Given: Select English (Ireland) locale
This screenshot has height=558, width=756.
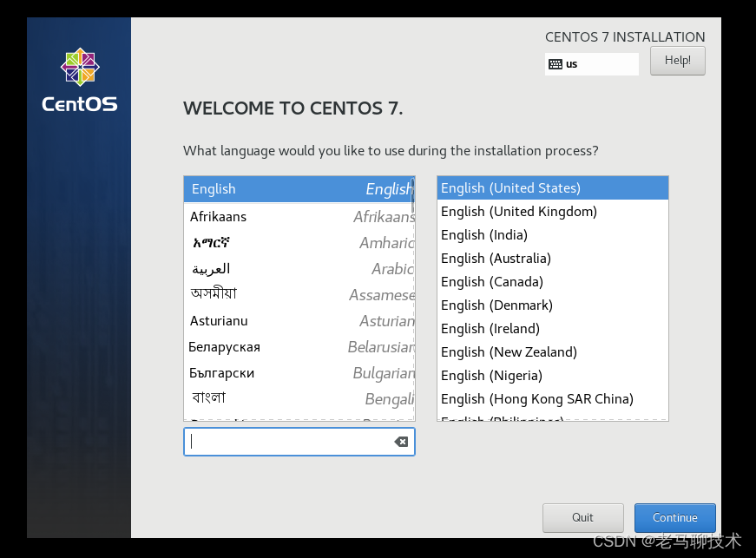Looking at the screenshot, I should tap(553, 329).
